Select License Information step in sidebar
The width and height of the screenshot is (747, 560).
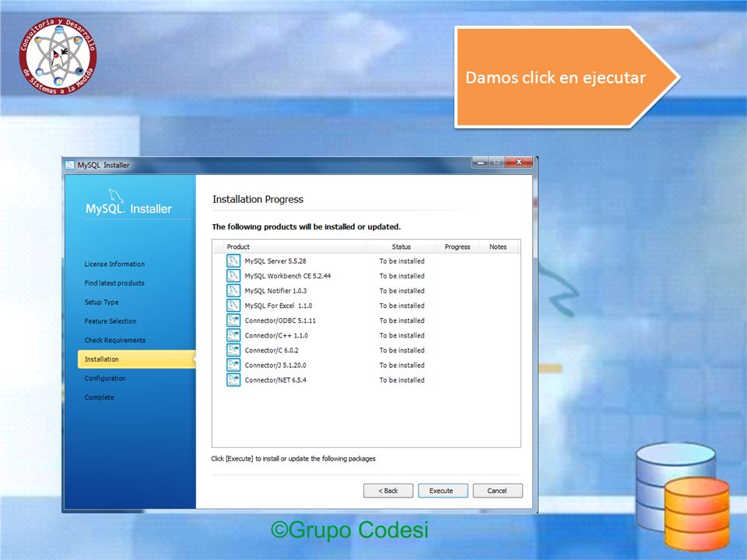click(x=115, y=264)
